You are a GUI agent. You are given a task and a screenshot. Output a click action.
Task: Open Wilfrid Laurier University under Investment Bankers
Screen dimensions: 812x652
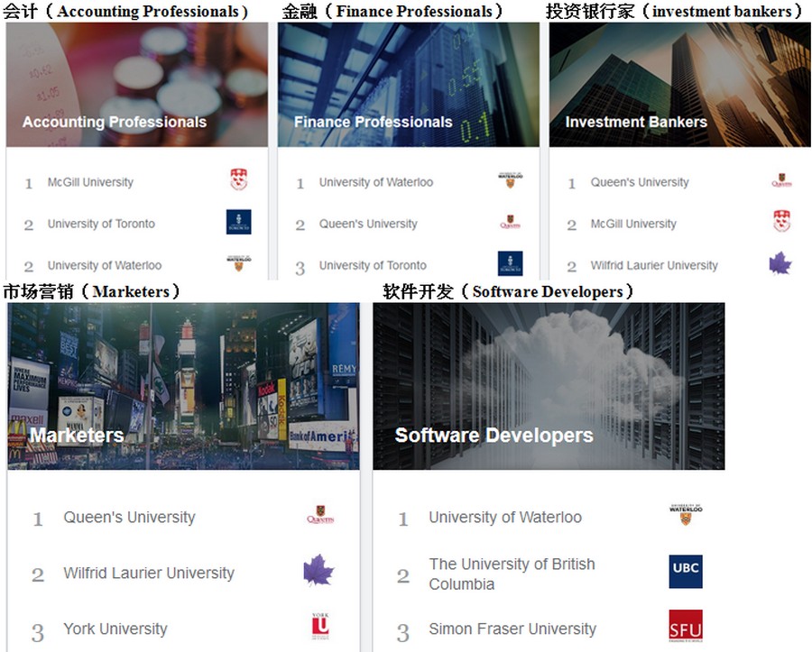(x=654, y=265)
